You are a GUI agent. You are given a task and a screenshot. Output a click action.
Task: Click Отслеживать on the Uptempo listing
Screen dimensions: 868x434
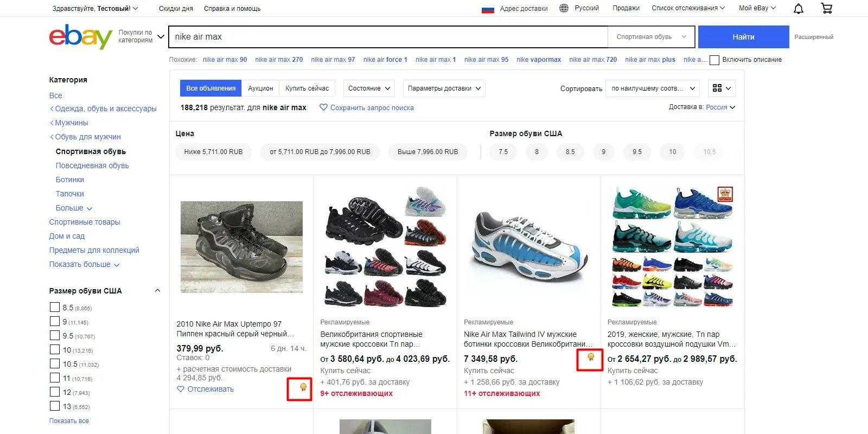[x=210, y=389]
